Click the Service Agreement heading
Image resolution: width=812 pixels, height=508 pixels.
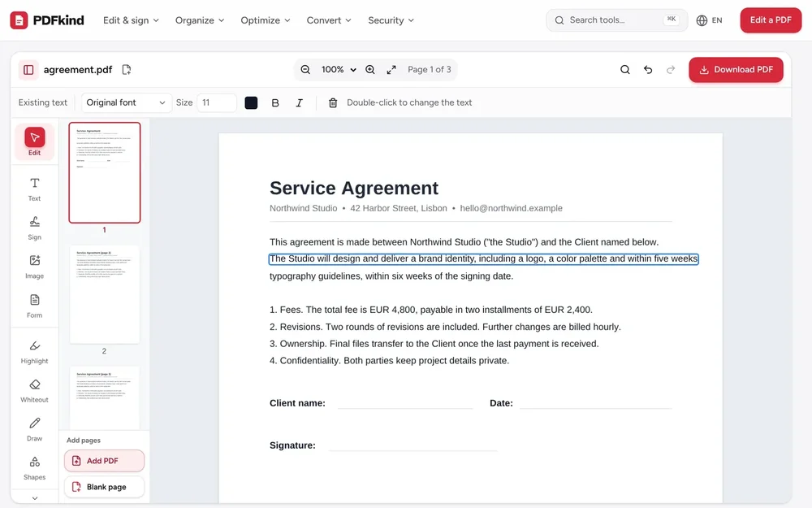pos(354,188)
